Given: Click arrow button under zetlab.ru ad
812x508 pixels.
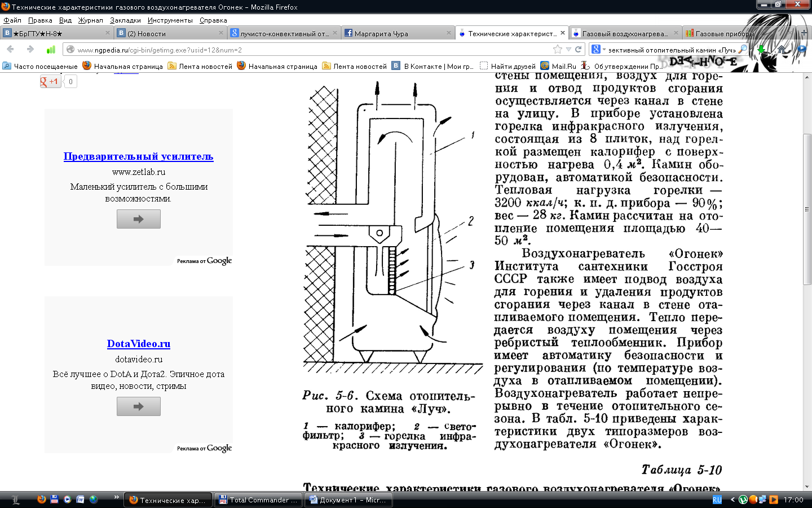Looking at the screenshot, I should [x=139, y=219].
